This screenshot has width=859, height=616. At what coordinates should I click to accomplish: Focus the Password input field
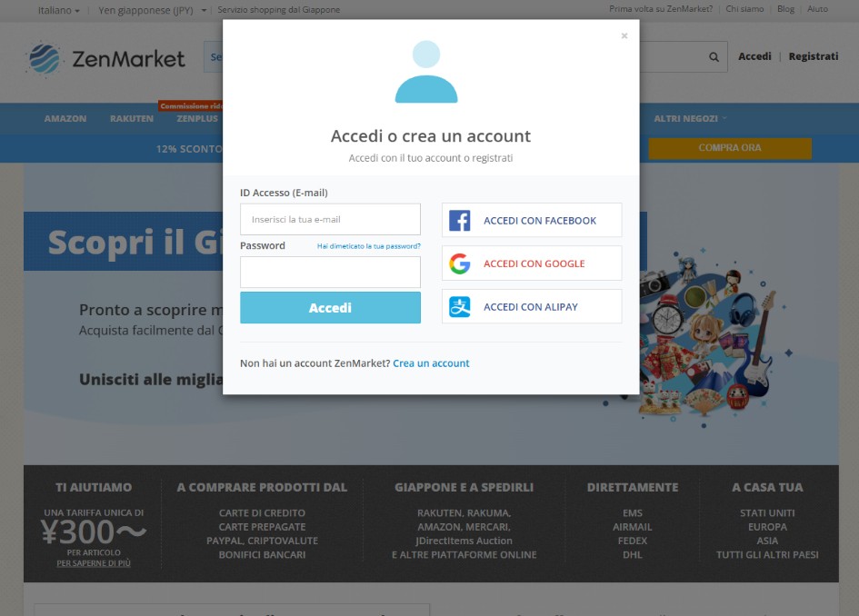coord(330,273)
